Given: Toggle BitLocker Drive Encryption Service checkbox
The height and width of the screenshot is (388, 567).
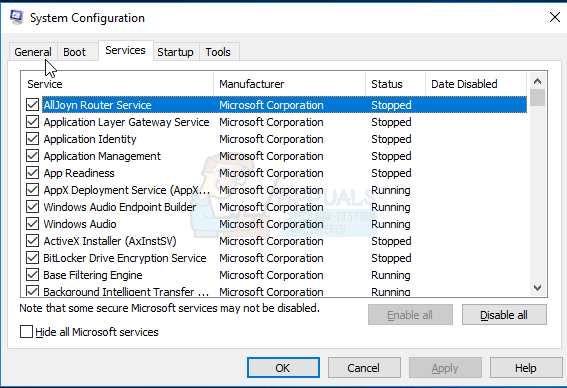Looking at the screenshot, I should pyautogui.click(x=33, y=258).
